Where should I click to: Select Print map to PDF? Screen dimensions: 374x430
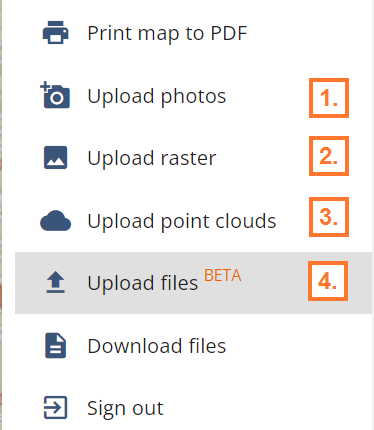point(167,33)
